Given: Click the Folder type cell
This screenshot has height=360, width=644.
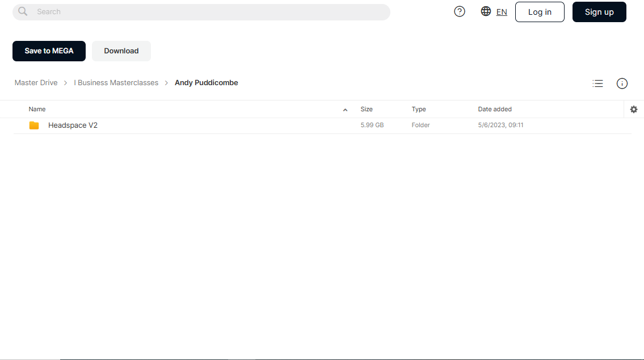Looking at the screenshot, I should (420, 125).
